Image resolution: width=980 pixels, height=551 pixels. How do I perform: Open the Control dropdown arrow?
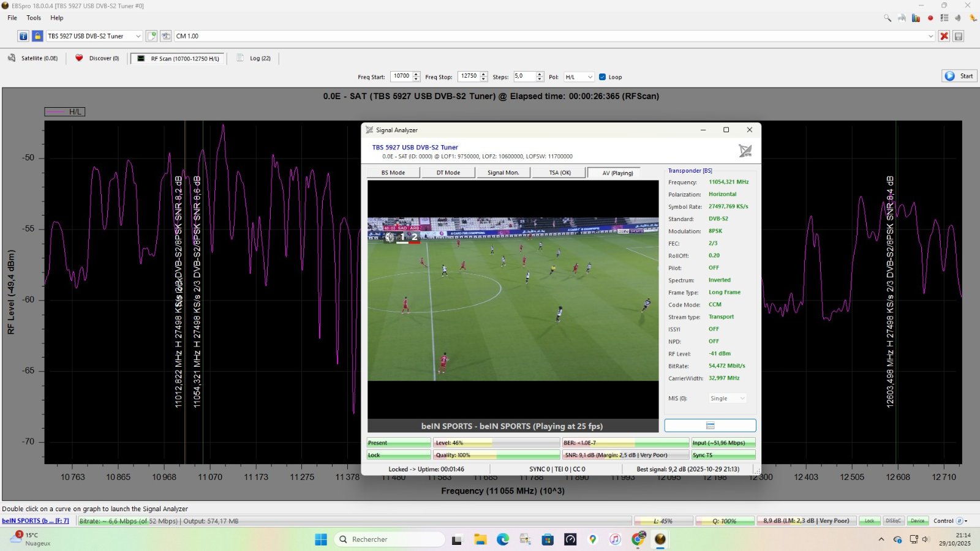(966, 521)
